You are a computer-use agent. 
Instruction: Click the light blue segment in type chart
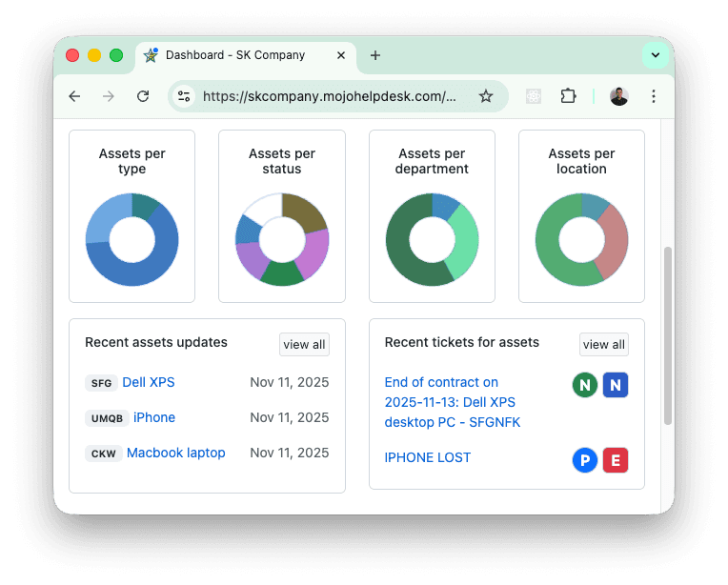[108, 217]
